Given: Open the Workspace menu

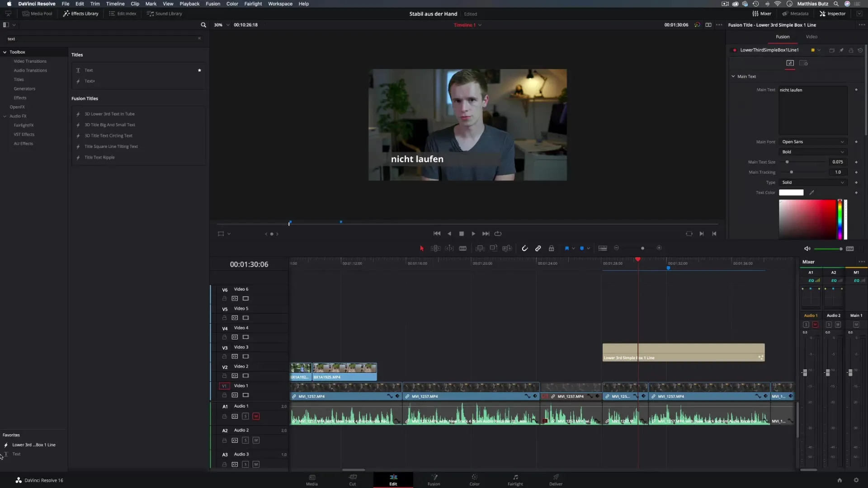Looking at the screenshot, I should pyautogui.click(x=280, y=4).
